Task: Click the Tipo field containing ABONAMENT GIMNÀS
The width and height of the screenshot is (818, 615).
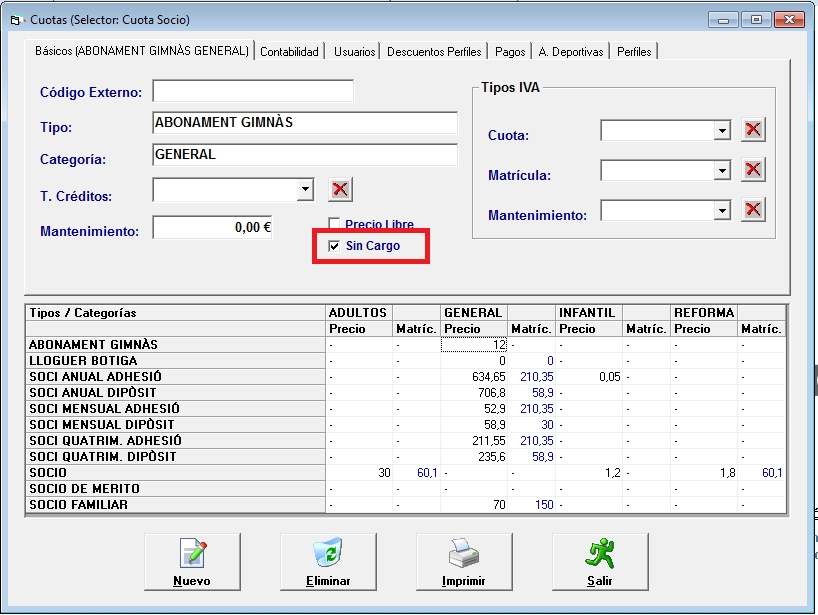Action: tap(305, 123)
